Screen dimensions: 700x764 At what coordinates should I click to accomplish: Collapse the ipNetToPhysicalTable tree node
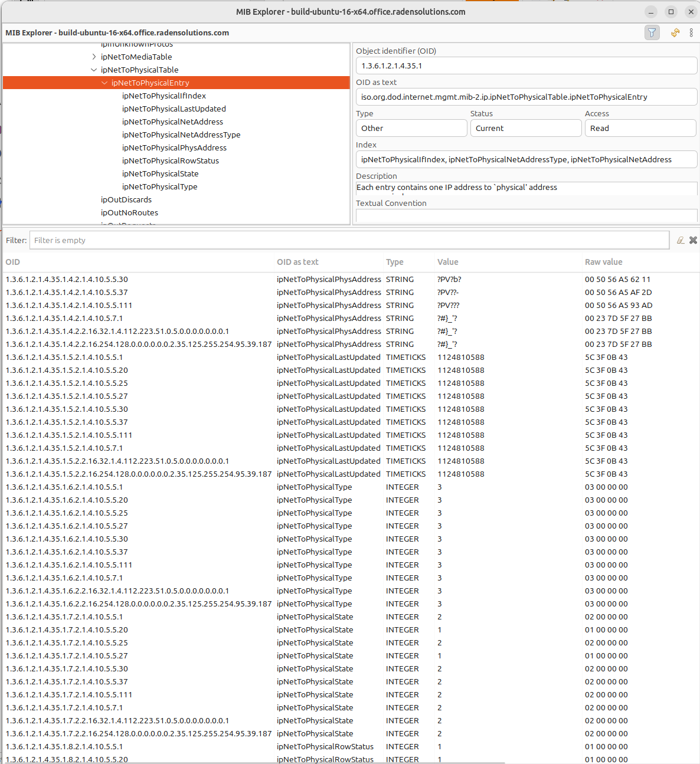pyautogui.click(x=94, y=70)
